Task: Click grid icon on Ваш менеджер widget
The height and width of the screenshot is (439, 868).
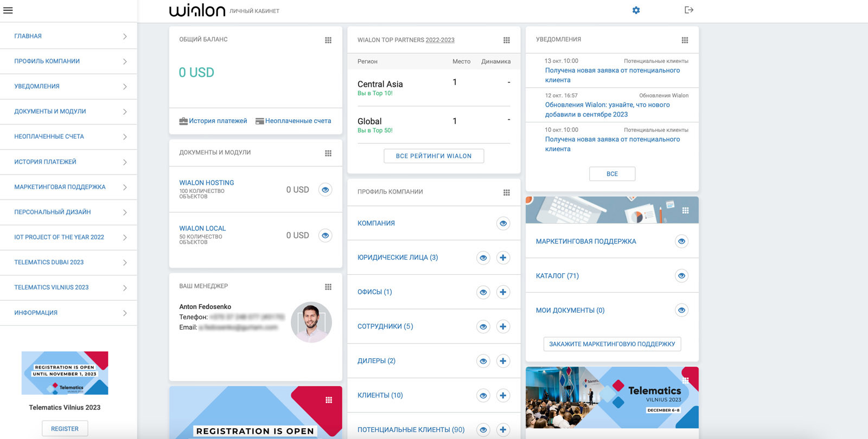Action: 328,287
